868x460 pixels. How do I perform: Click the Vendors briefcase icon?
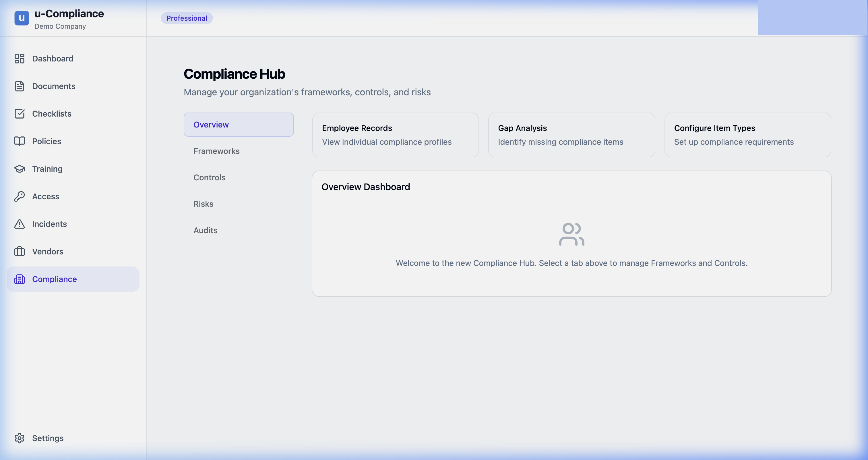20,251
